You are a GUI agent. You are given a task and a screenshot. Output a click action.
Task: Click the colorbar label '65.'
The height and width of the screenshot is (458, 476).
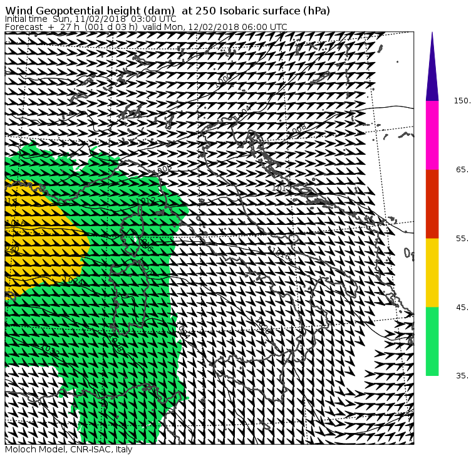[x=462, y=169]
